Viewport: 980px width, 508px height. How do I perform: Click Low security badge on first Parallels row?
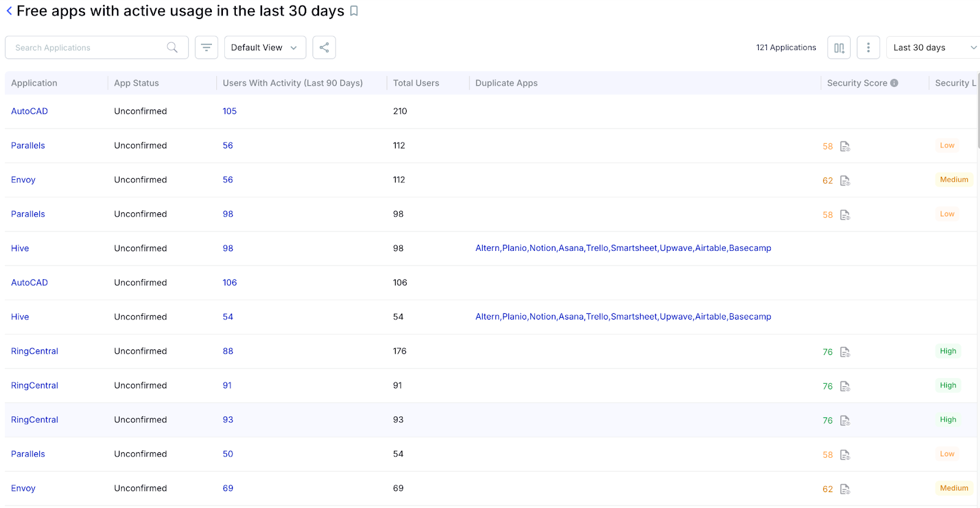(x=947, y=146)
